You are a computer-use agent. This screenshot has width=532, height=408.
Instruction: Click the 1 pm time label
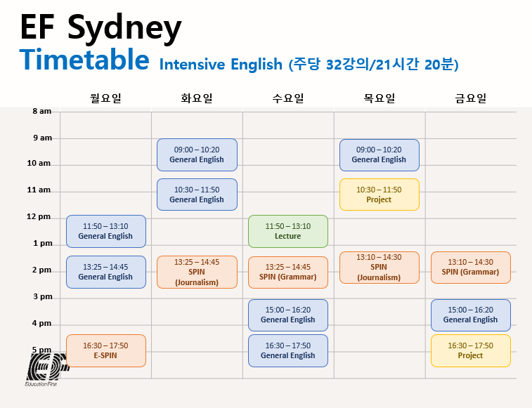43,244
